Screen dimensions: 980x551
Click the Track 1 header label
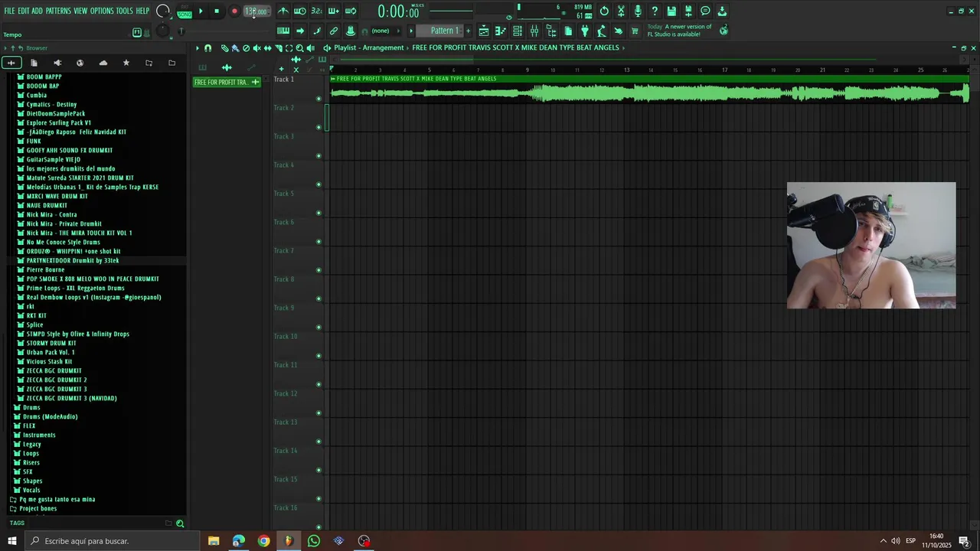(x=284, y=80)
